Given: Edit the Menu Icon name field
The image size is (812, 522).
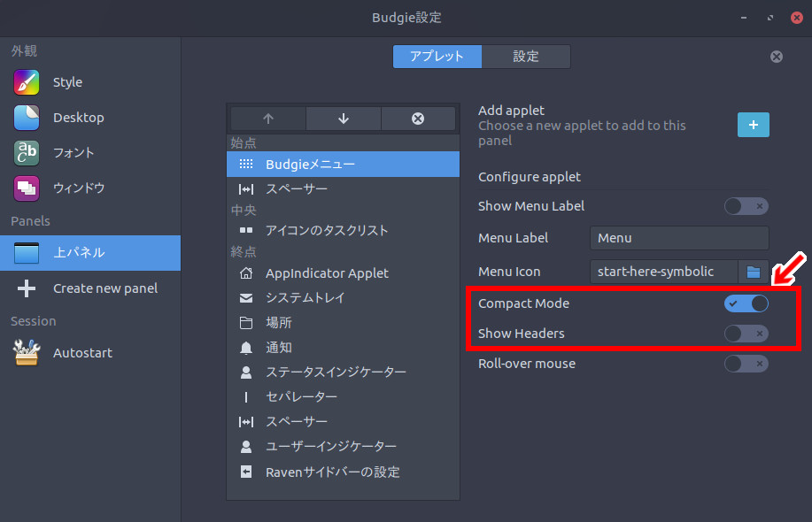Looking at the screenshot, I should (664, 272).
